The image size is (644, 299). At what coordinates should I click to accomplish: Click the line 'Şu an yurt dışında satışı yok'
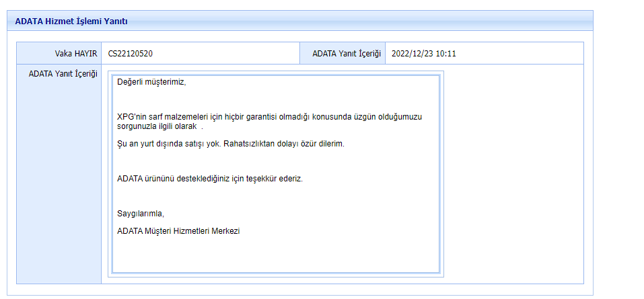(x=230, y=144)
